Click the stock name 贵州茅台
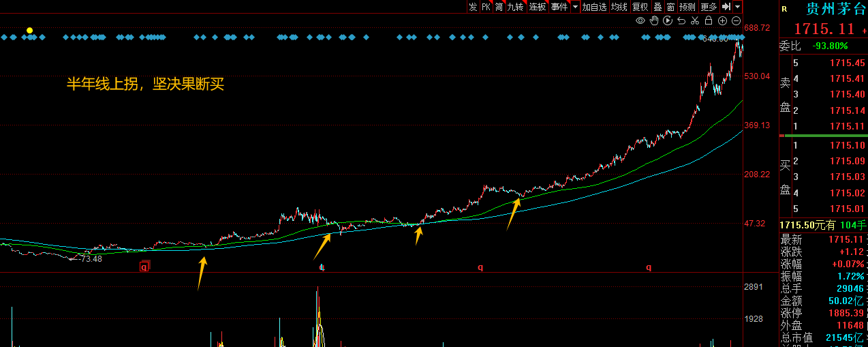This screenshot has height=347, width=868. (837, 9)
